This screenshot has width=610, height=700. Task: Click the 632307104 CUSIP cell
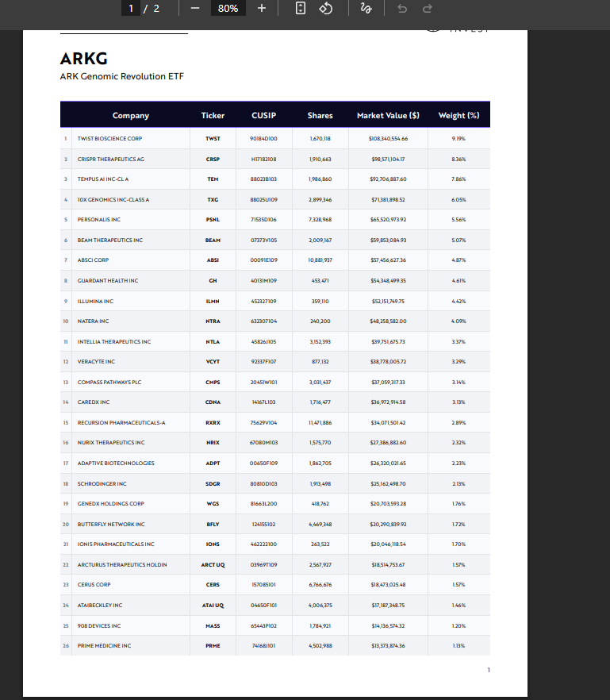263,321
